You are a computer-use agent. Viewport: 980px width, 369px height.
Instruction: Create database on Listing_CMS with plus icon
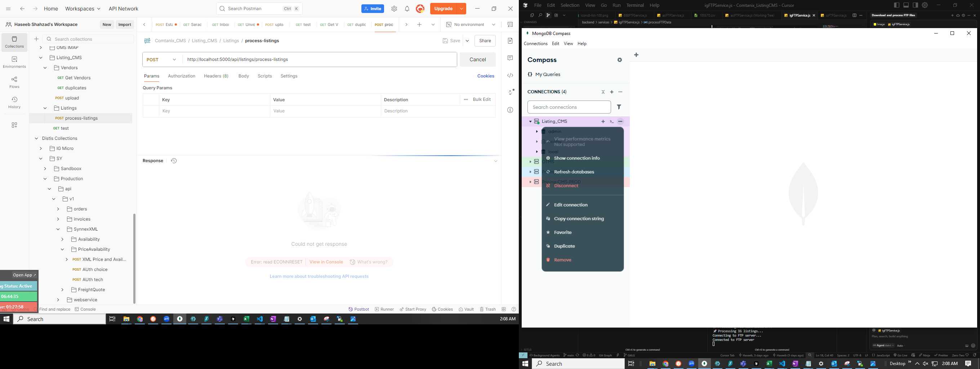point(603,122)
